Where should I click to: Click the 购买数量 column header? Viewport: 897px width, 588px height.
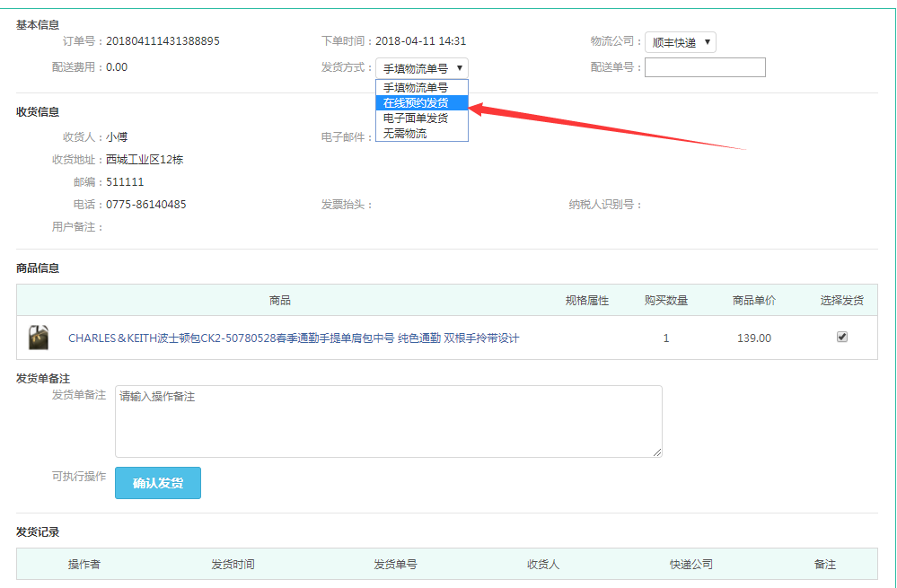[665, 301]
